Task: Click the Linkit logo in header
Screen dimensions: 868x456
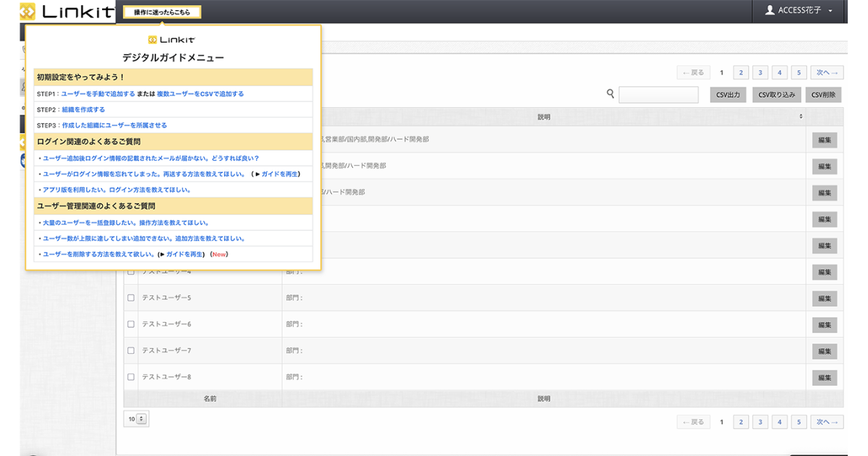Action: pyautogui.click(x=67, y=12)
